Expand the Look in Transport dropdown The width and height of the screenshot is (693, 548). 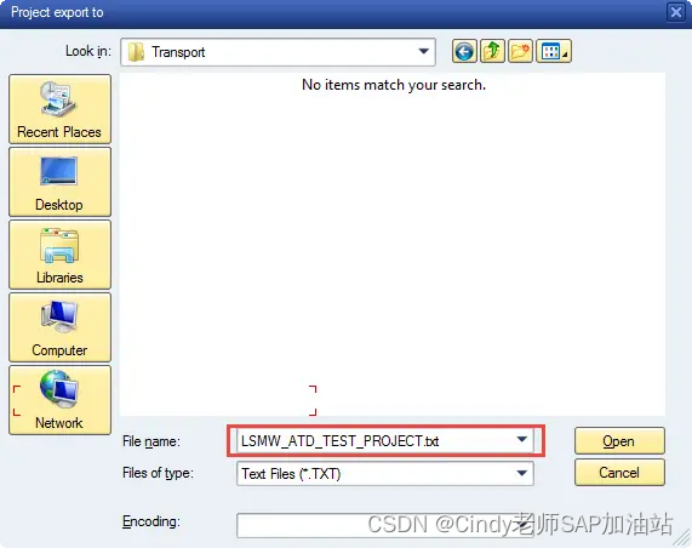(x=423, y=52)
